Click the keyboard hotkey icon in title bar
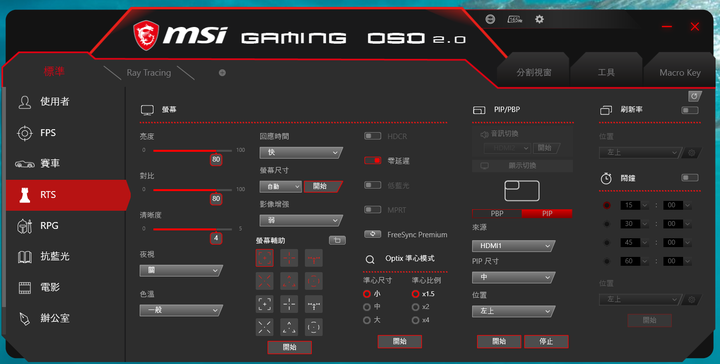 [x=515, y=19]
